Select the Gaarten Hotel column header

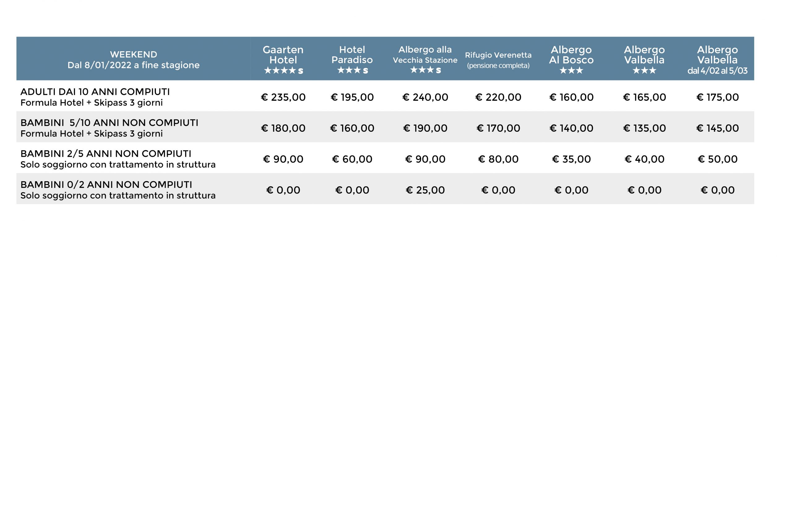[x=283, y=60]
